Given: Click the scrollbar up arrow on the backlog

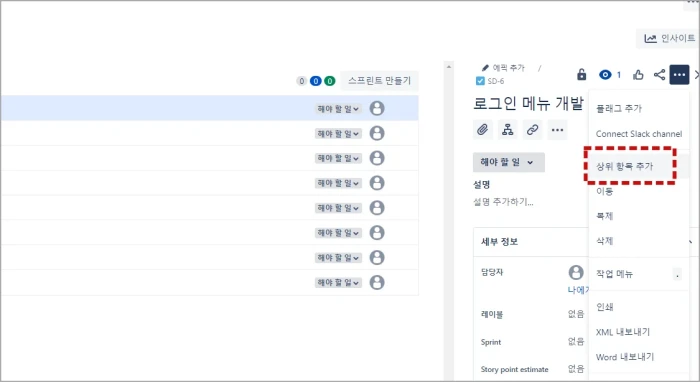Looking at the screenshot, I should pyautogui.click(x=449, y=67).
